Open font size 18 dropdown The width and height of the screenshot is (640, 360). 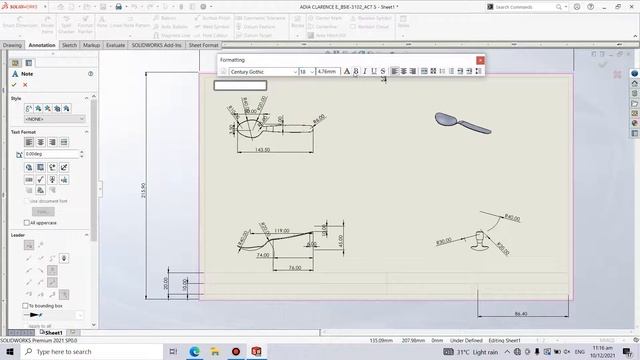click(x=312, y=72)
